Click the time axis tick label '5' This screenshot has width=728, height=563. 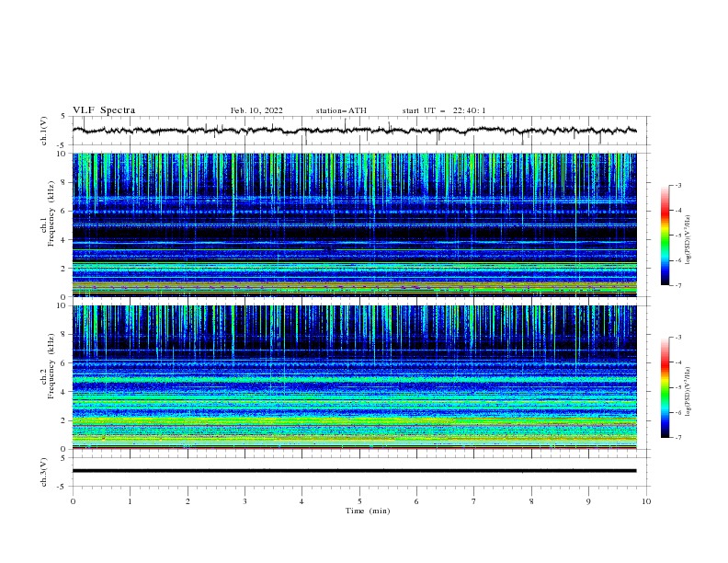click(359, 501)
